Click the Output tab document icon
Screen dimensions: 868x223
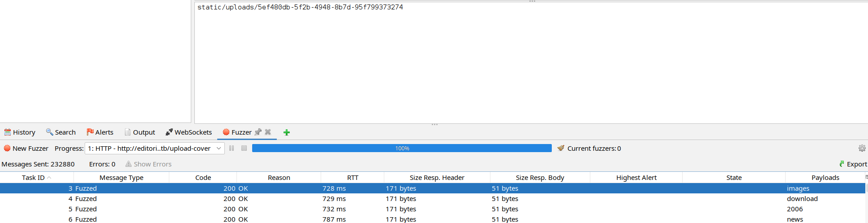(x=128, y=132)
